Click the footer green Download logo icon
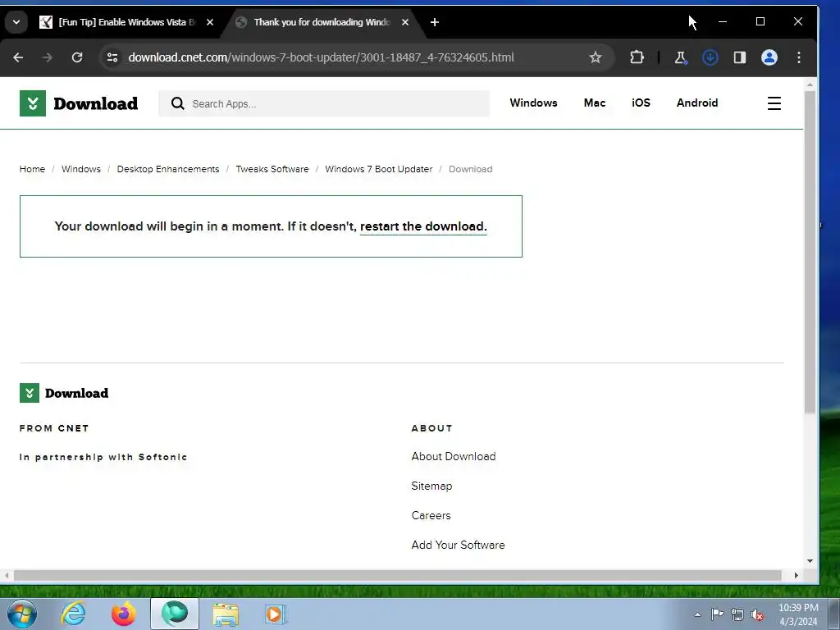Viewport: 840px width, 630px height. (30, 393)
